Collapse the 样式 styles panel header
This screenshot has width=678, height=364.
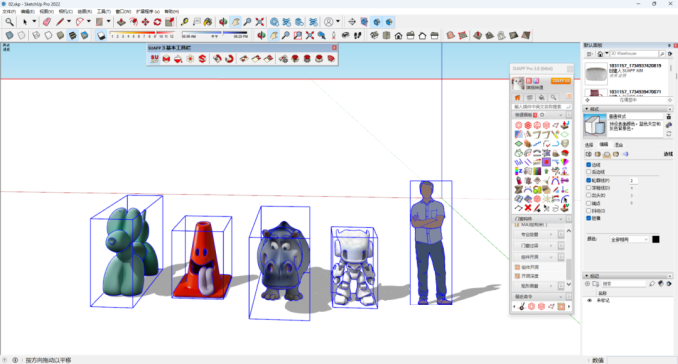pyautogui.click(x=628, y=109)
